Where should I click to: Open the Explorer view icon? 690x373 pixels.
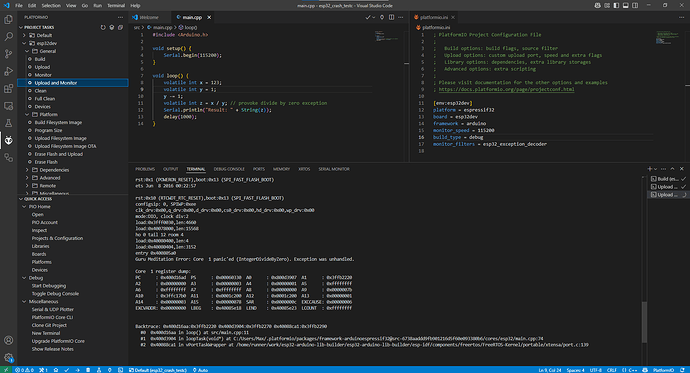(x=8, y=19)
